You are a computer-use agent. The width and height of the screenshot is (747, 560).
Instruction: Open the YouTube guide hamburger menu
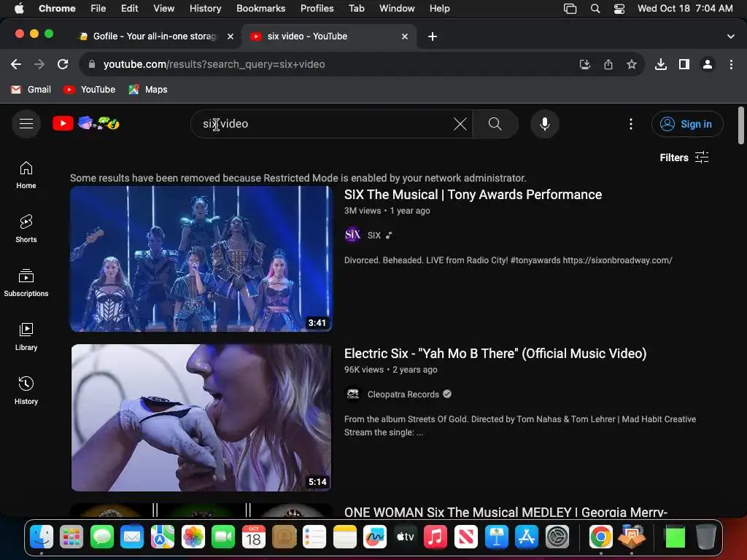26,124
